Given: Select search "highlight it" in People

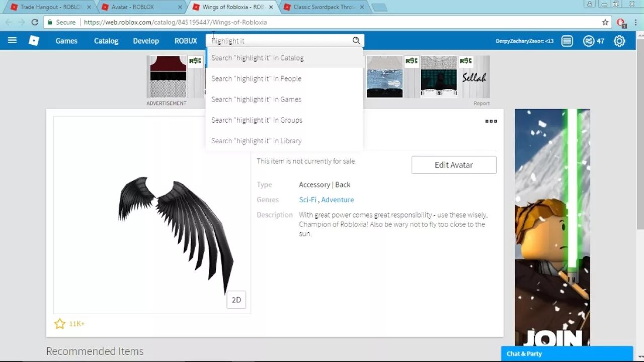Looking at the screenshot, I should point(284,78).
